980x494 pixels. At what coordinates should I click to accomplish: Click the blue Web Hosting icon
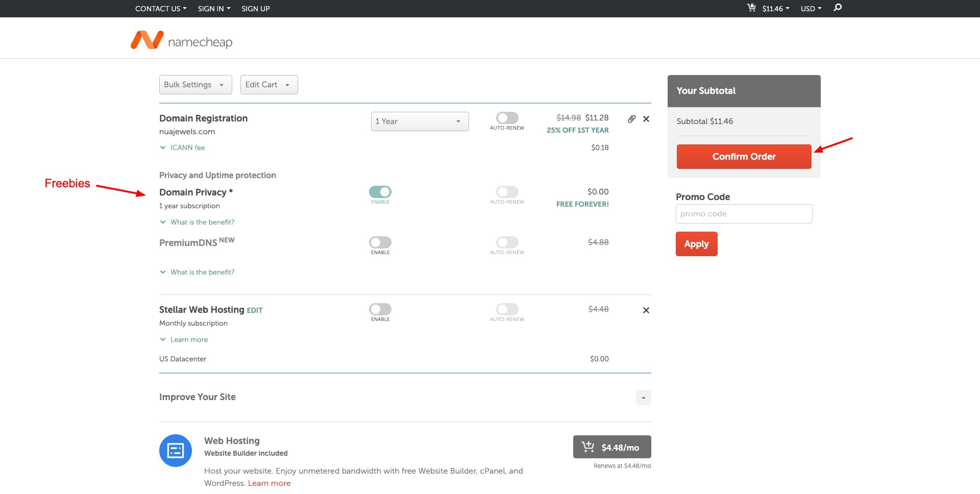point(176,451)
